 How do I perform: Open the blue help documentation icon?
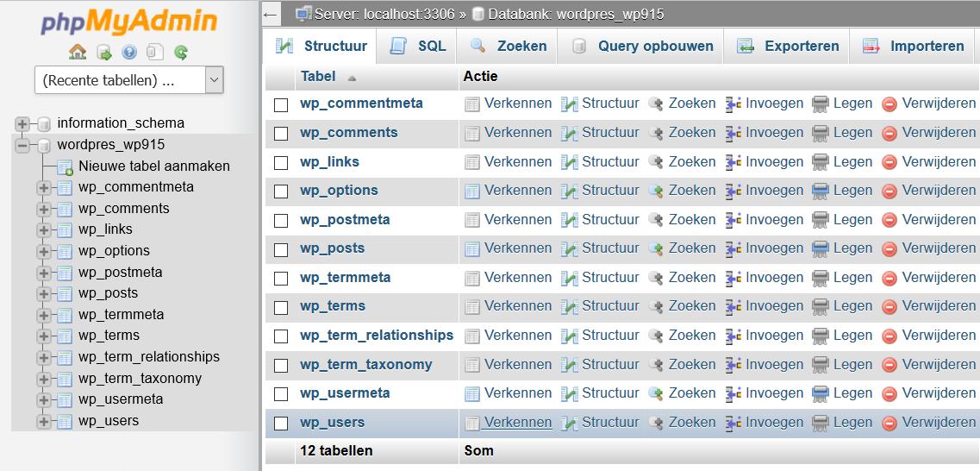click(129, 53)
